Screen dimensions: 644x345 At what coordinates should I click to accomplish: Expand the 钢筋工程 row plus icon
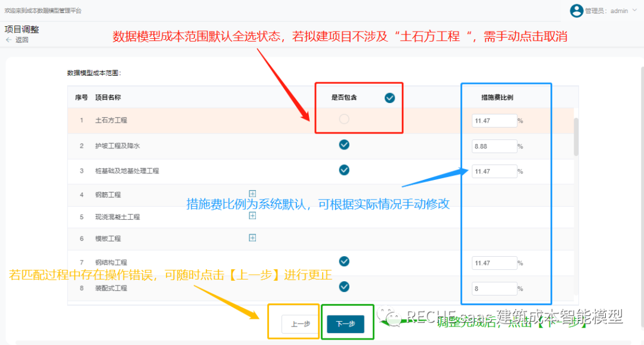(x=252, y=194)
